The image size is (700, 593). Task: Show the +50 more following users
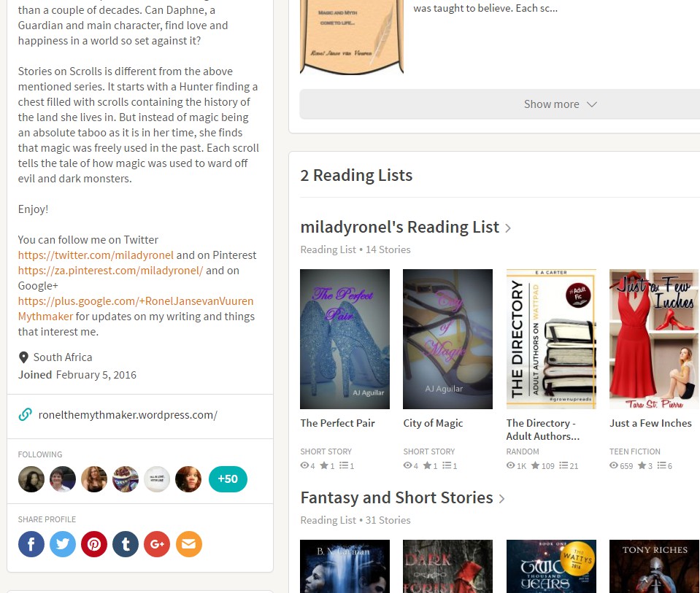[x=228, y=478]
